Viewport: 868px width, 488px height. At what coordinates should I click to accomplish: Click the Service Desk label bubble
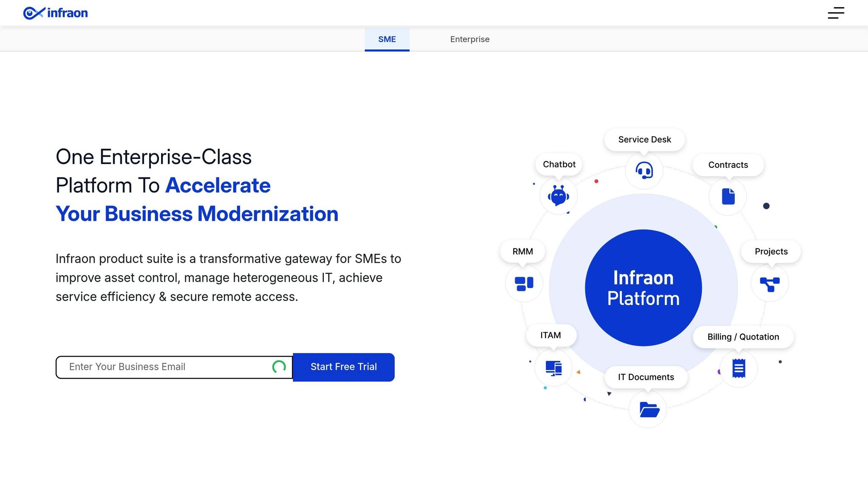[x=644, y=140]
